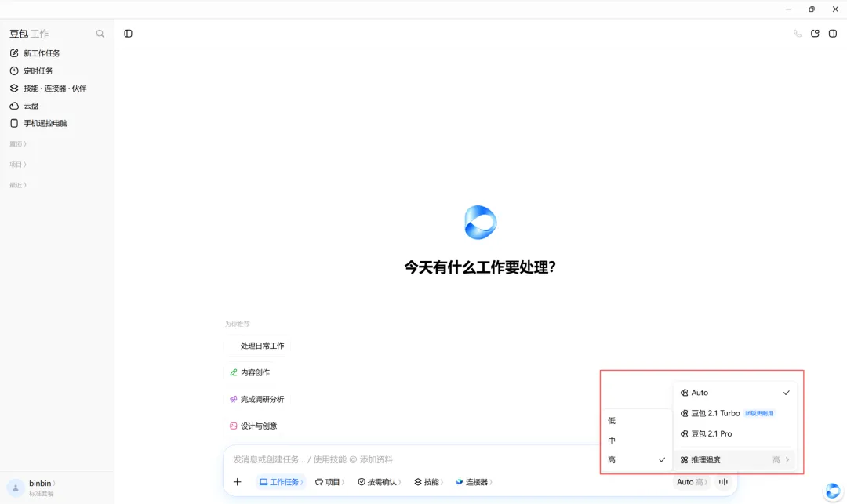Select the 内容创作 suggestion
Viewport: 847px width, 504px height.
tap(249, 372)
